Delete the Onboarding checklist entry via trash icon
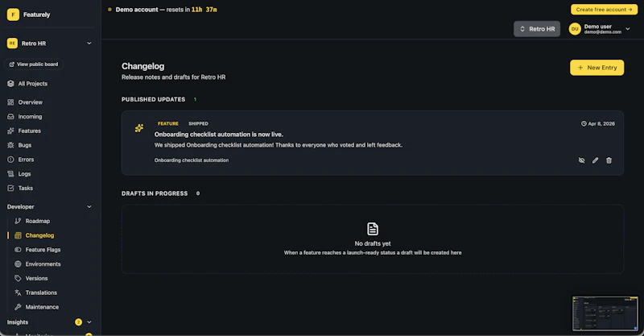Image resolution: width=644 pixels, height=336 pixels. [x=609, y=160]
